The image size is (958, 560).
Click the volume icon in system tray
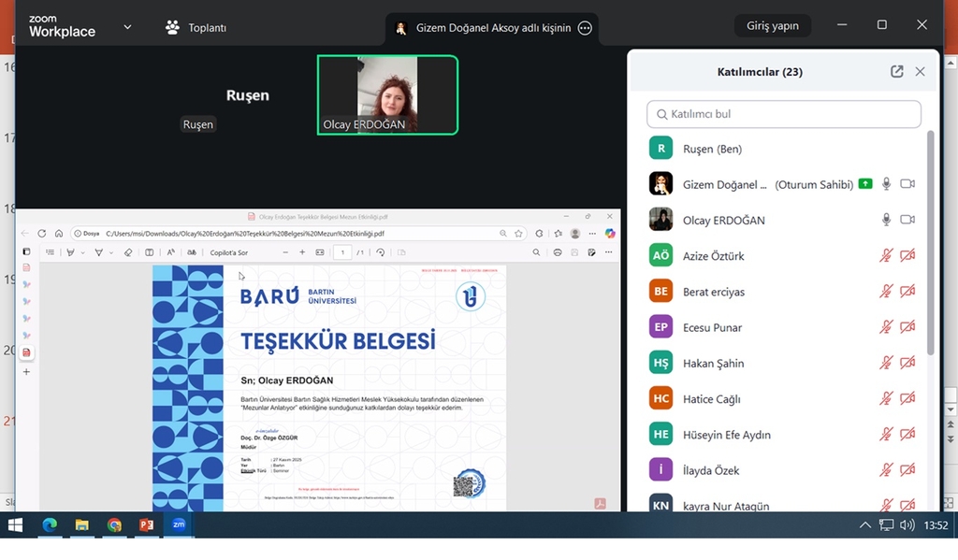[906, 525]
